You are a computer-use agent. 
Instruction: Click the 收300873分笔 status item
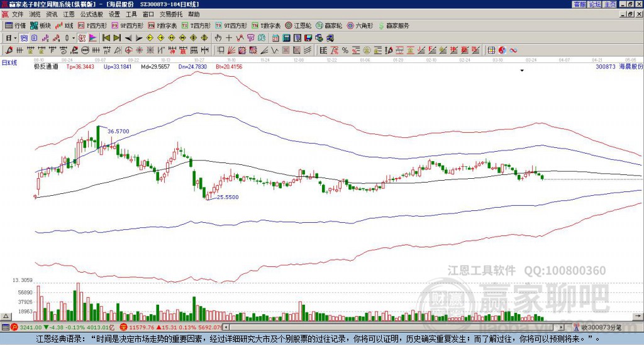tap(597, 327)
